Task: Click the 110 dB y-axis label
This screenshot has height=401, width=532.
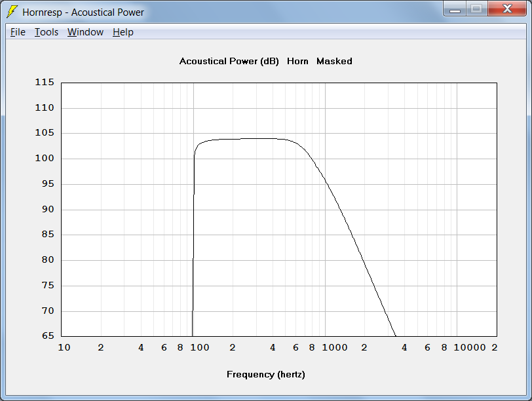Action: (45, 108)
